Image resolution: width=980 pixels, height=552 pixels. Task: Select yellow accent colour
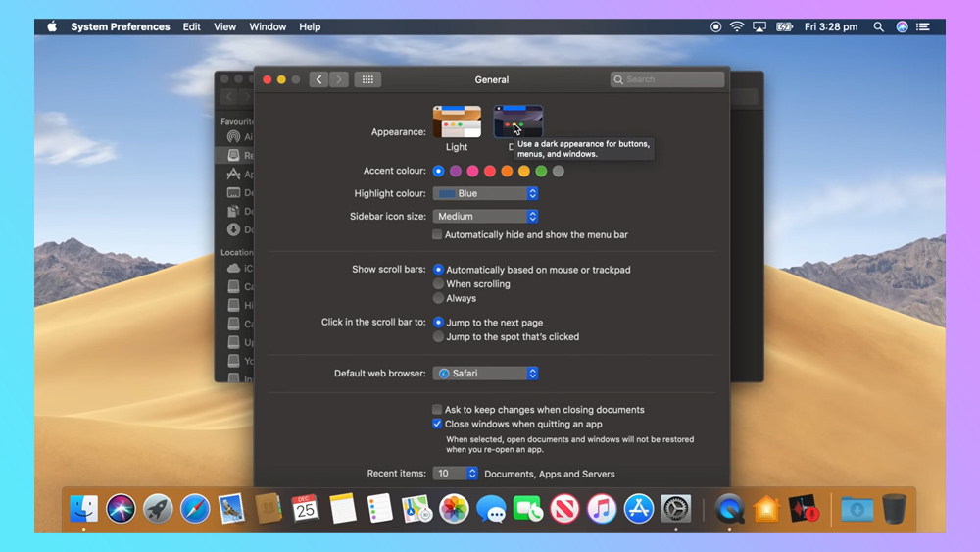coord(523,171)
